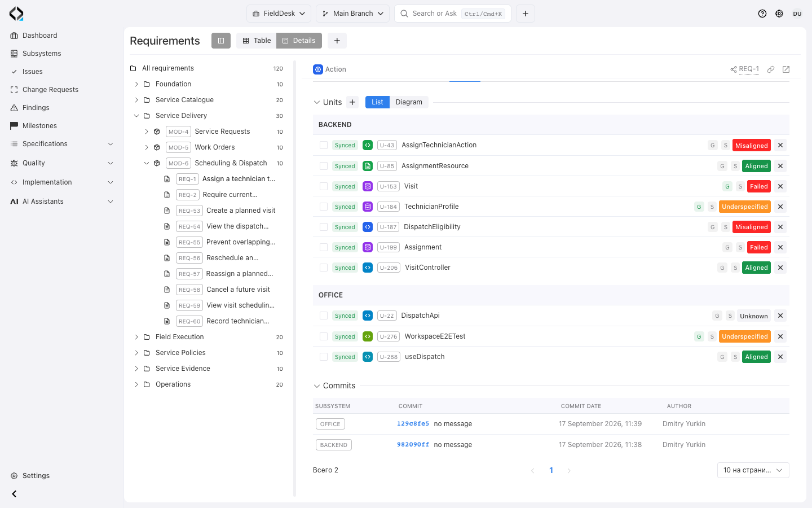Click the Search or Ask field

click(453, 14)
